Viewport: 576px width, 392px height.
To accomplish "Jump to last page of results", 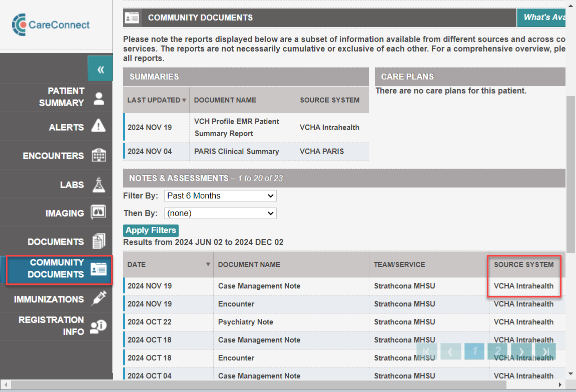I will coord(545,351).
